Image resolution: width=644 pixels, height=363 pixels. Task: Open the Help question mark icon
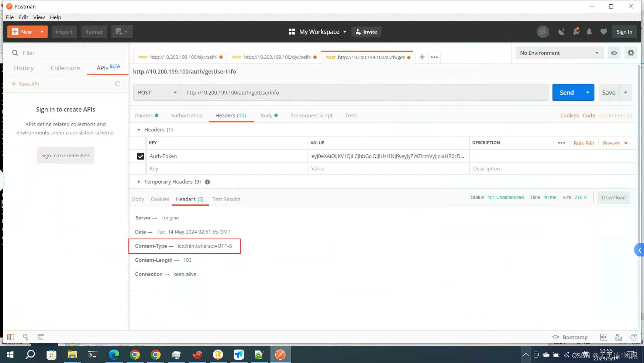coord(634,337)
